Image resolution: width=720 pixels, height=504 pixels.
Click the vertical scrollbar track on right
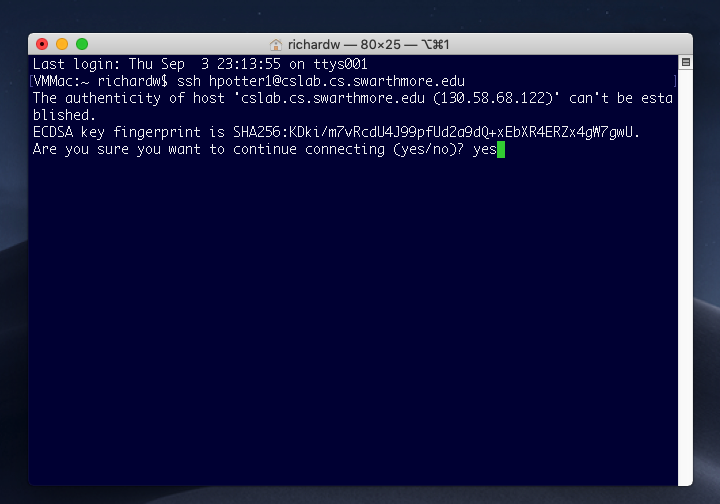tap(685, 275)
